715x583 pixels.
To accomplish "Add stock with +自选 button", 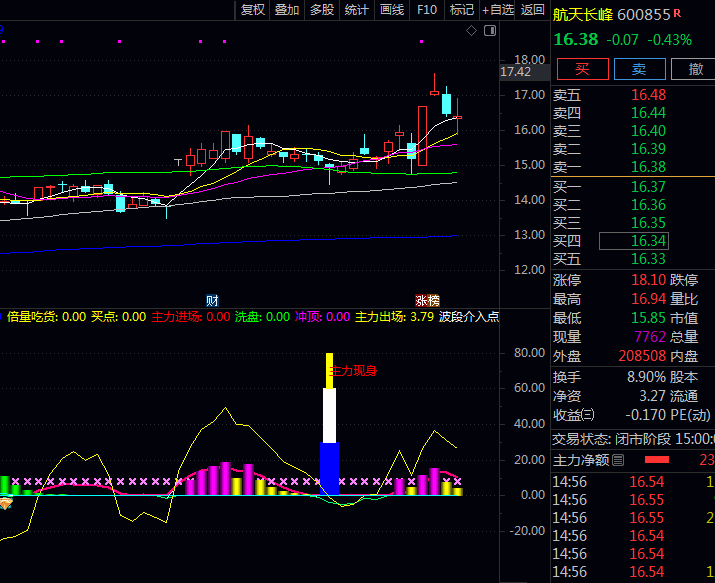I will pos(498,10).
